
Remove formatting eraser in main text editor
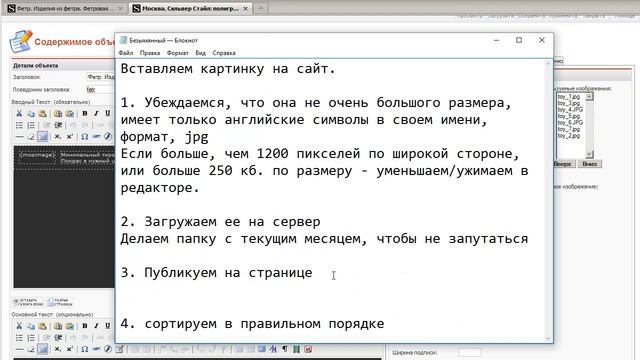click(31, 349)
